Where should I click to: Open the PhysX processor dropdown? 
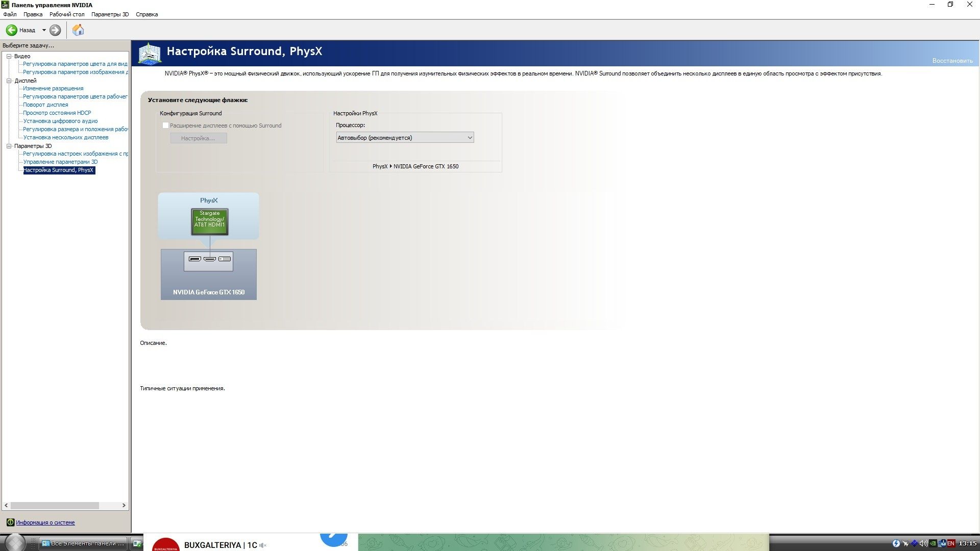(x=405, y=138)
